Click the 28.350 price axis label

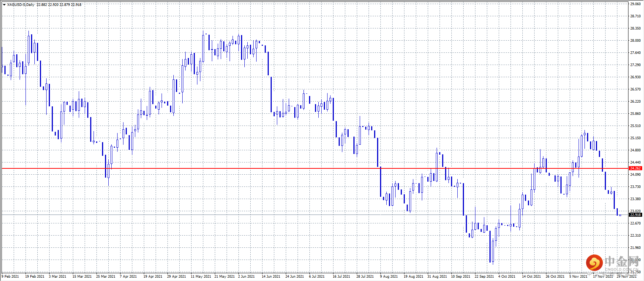(x=635, y=28)
